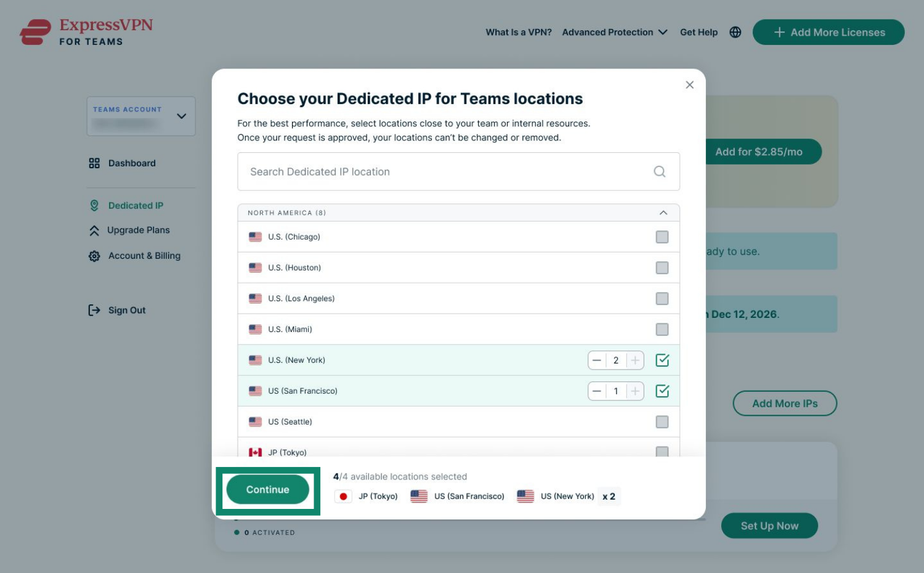This screenshot has width=924, height=573.
Task: Select the U.S. (Miami) location label
Action: (290, 330)
